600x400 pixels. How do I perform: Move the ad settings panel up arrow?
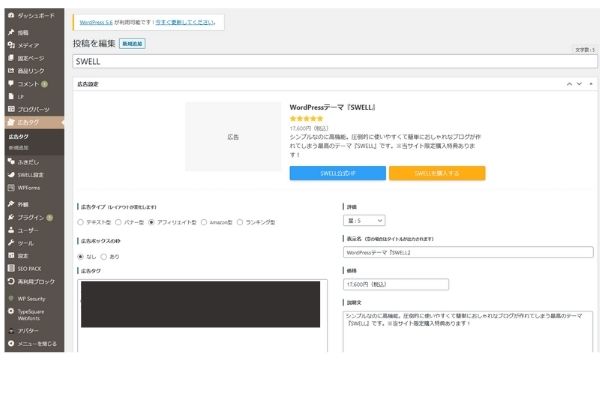pos(569,84)
